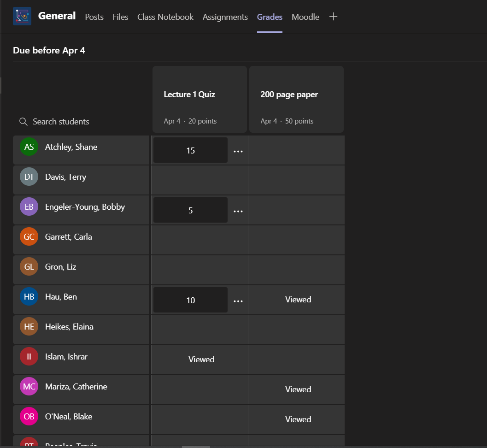The height and width of the screenshot is (448, 487).
Task: Click Davis, Terry's DT avatar
Action: pyautogui.click(x=29, y=177)
